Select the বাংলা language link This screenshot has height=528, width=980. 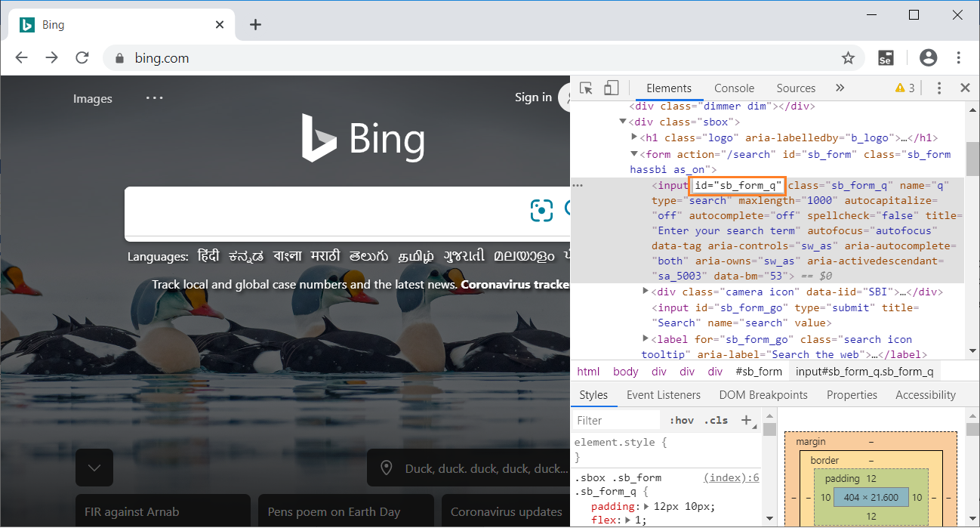287,256
